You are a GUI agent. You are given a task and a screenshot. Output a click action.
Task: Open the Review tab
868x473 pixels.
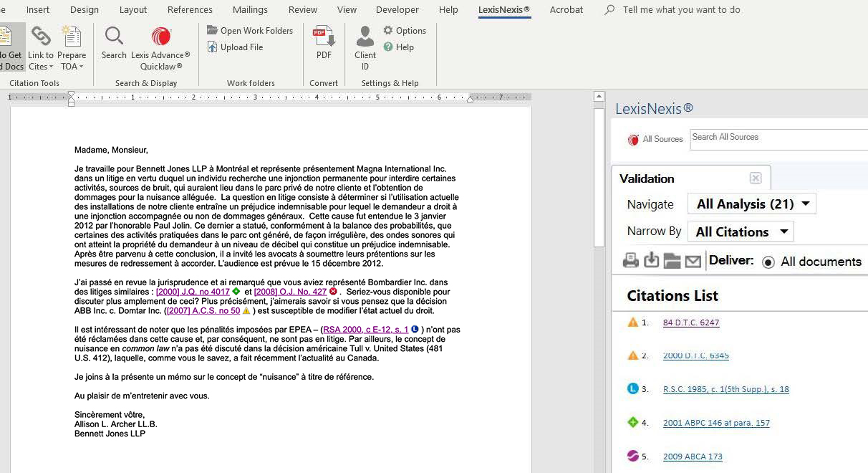(303, 10)
